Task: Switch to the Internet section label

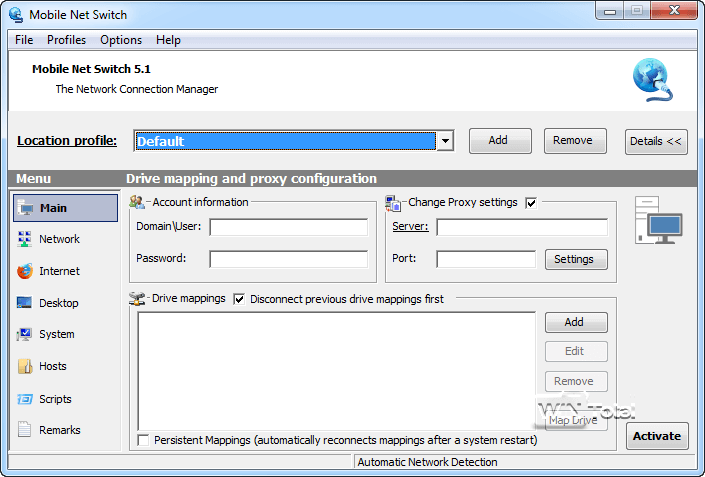Action: [x=59, y=271]
